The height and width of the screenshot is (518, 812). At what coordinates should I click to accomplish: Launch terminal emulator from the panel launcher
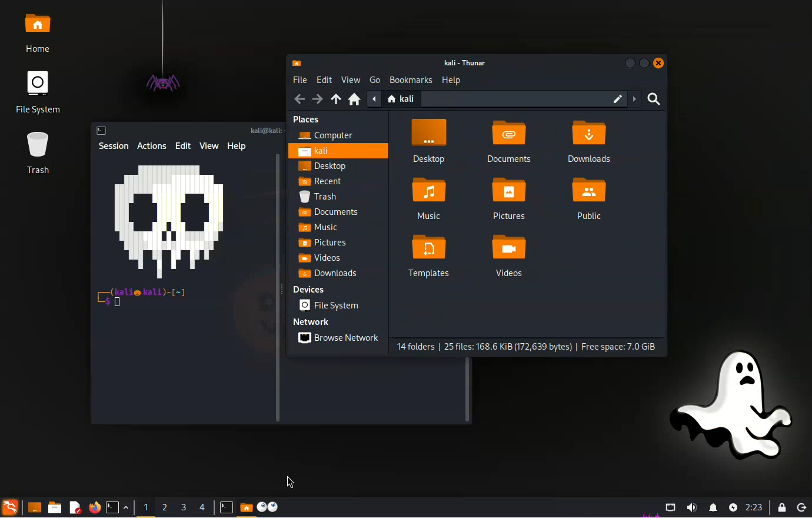point(112,507)
